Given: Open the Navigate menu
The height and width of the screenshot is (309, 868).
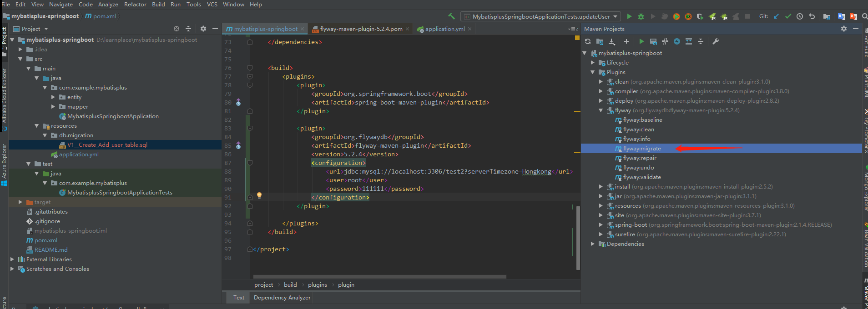Looking at the screenshot, I should [x=61, y=5].
